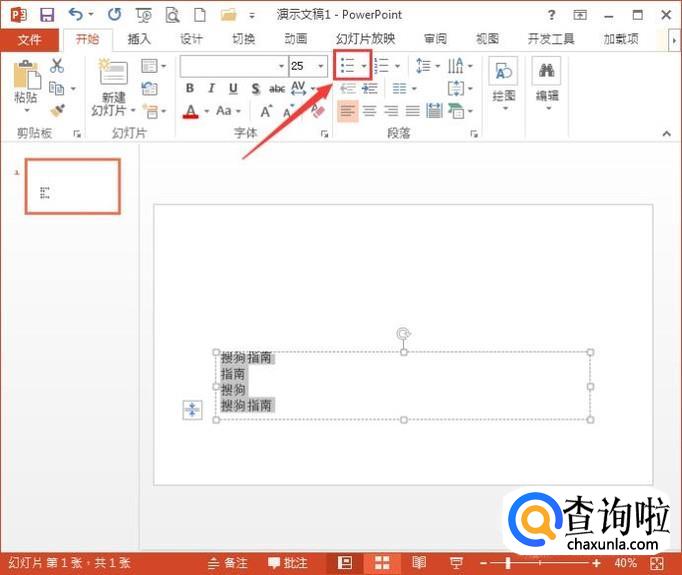The height and width of the screenshot is (575, 682).
Task: Switch to slide sorter view
Action: pos(381,563)
